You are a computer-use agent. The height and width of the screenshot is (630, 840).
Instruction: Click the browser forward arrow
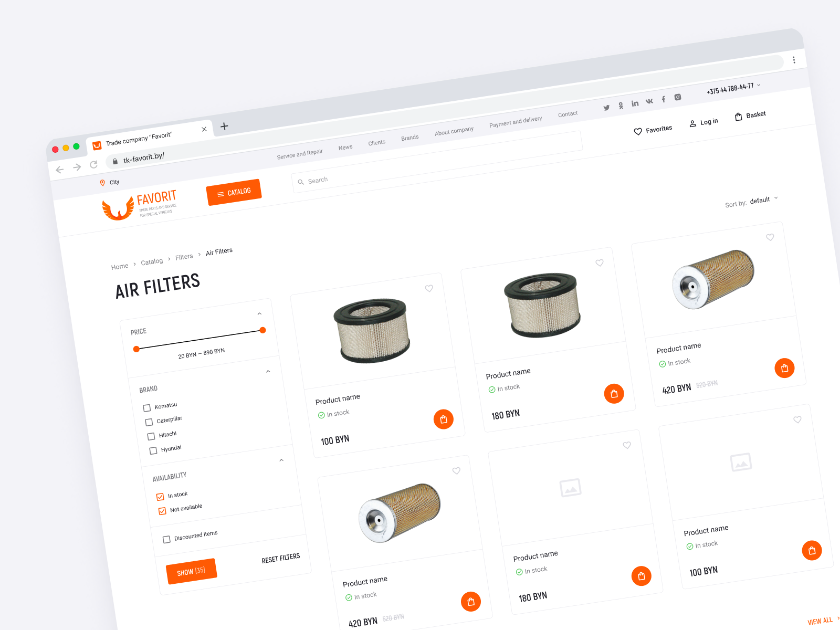coord(77,167)
